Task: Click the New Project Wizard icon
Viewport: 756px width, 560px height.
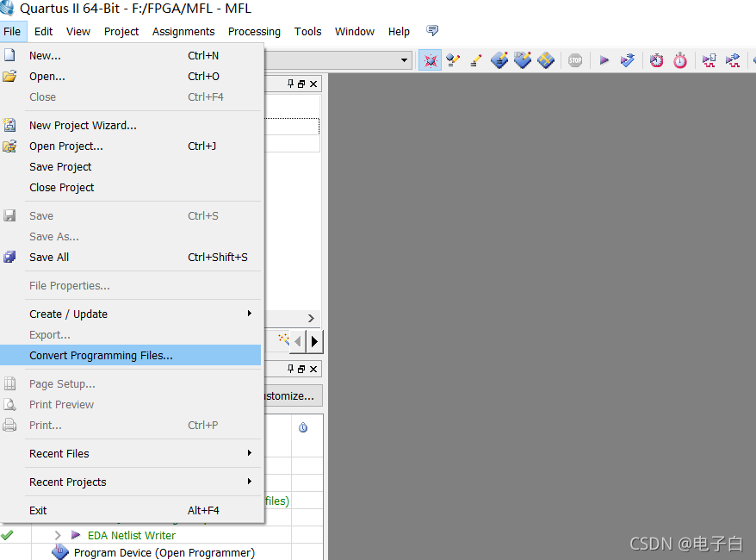Action: 9,125
